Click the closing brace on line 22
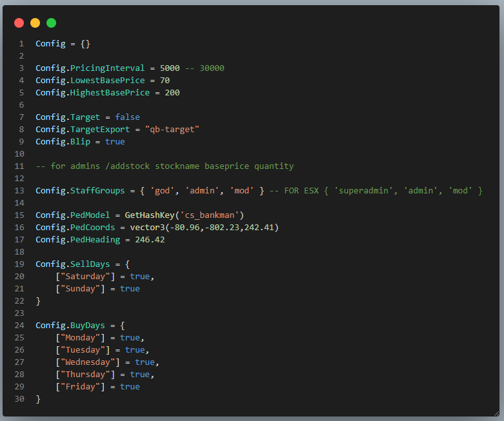Image resolution: width=504 pixels, height=421 pixels. click(x=38, y=301)
